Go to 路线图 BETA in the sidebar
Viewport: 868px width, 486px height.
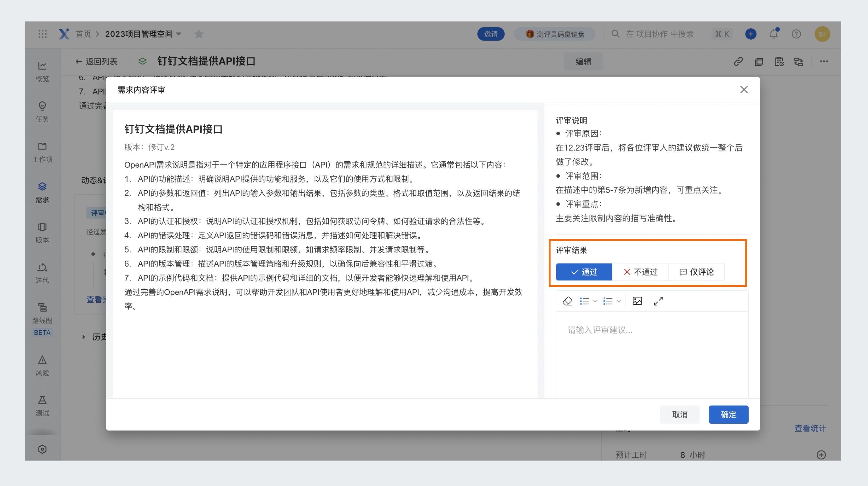click(42, 319)
